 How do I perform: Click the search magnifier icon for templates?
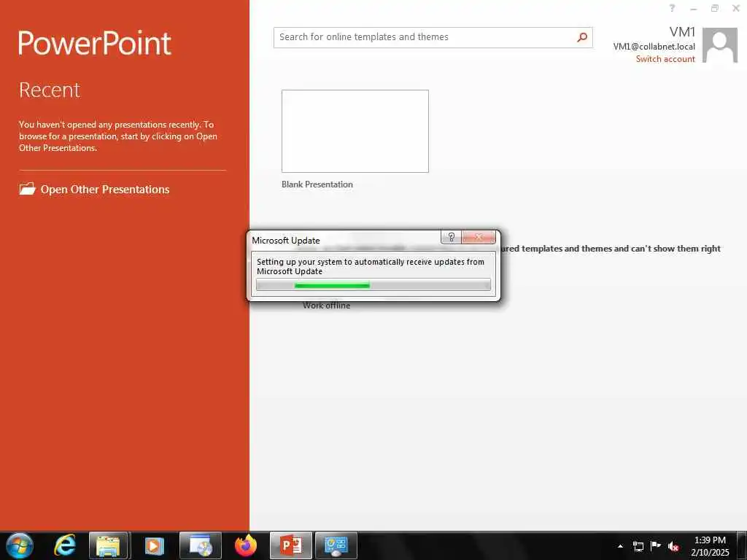581,37
